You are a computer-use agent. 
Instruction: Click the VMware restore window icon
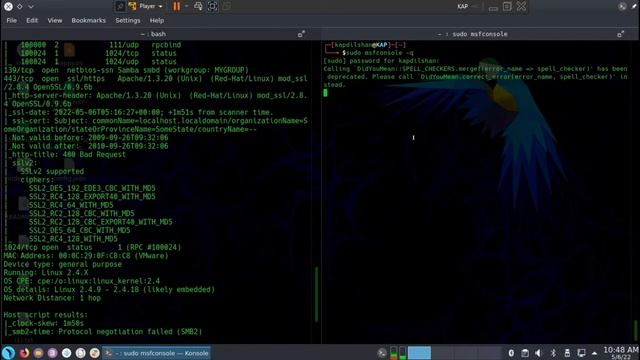[x=507, y=6]
